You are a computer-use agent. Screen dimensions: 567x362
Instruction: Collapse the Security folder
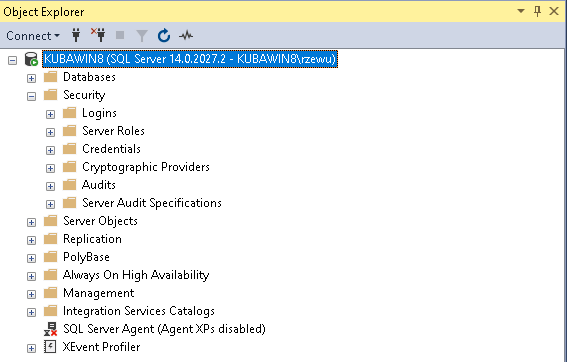click(x=31, y=96)
